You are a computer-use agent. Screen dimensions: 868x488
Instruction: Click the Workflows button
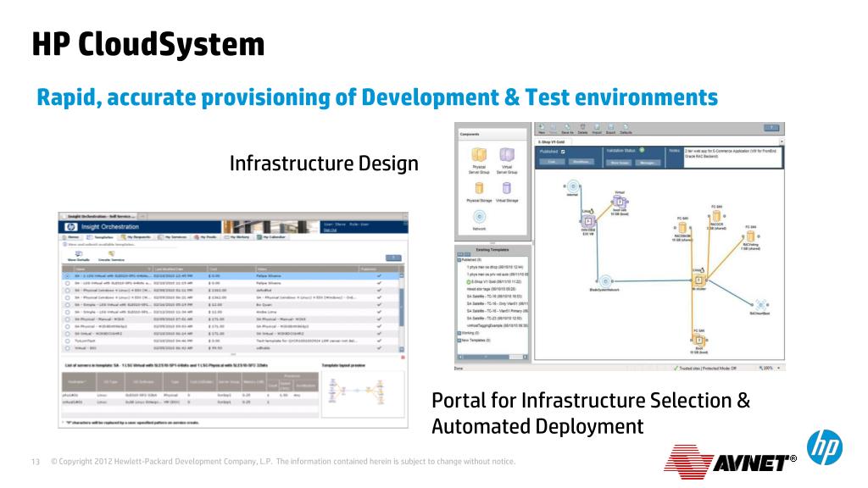point(581,162)
